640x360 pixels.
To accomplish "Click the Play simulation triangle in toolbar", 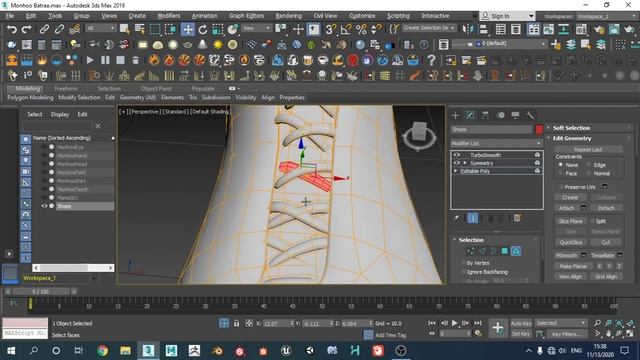I will point(90,60).
